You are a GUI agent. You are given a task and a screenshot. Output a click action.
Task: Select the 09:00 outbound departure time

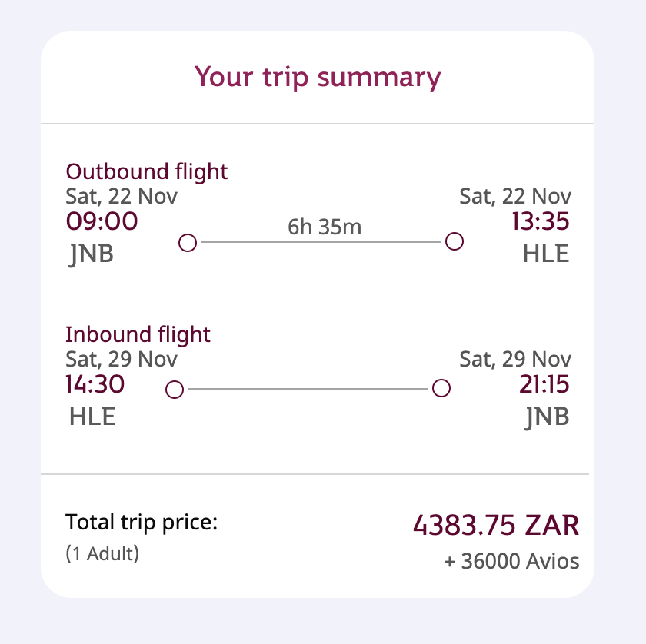pyautogui.click(x=101, y=221)
